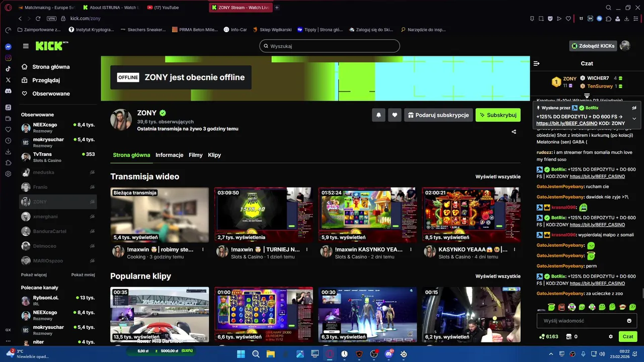Viewport: 644px width, 362px height.
Task: Open the pinned bit.ly/BEEF_CASINO link
Action: pos(567,124)
